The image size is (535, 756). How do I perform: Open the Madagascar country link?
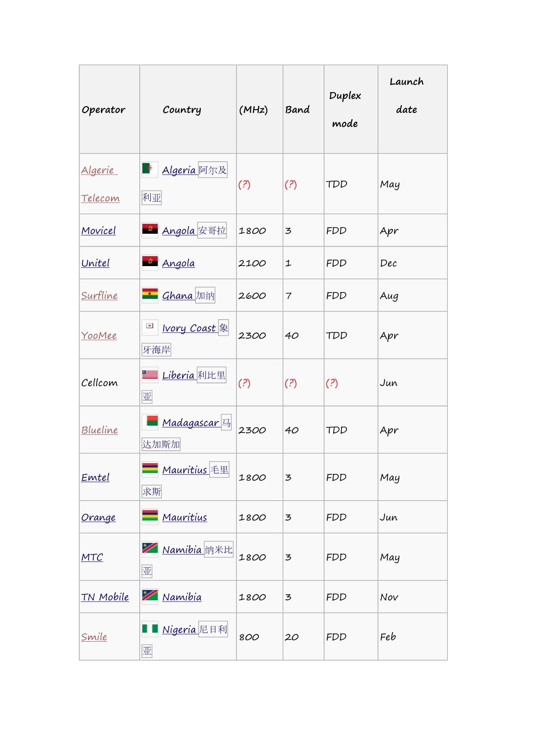coord(191,423)
